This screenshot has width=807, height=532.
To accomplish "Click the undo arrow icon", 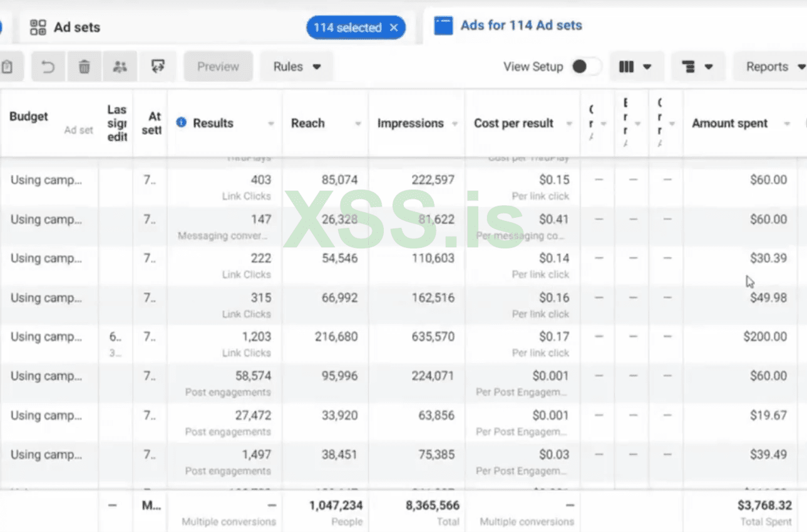I will point(48,67).
